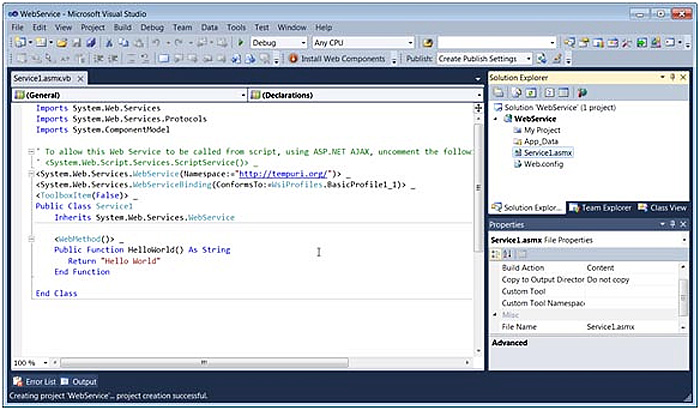Open the Output tab
This screenshot has height=410, width=700.
click(x=79, y=381)
